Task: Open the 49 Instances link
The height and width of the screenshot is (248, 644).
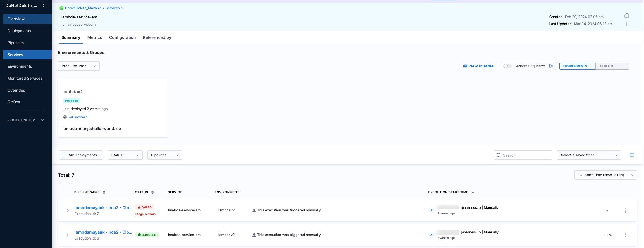Action: [78, 117]
